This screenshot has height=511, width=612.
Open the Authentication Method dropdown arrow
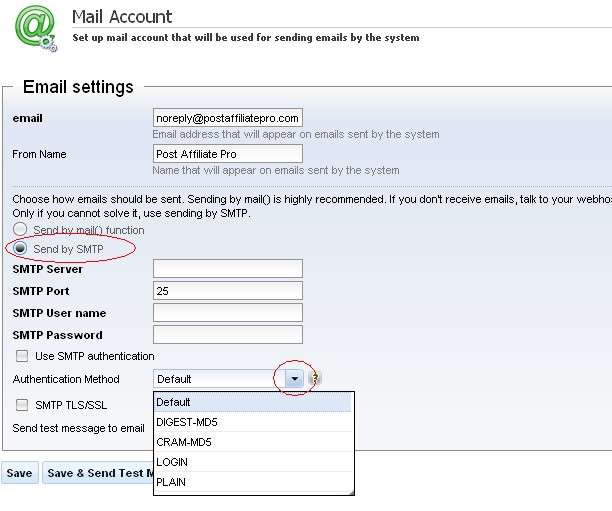(x=293, y=379)
